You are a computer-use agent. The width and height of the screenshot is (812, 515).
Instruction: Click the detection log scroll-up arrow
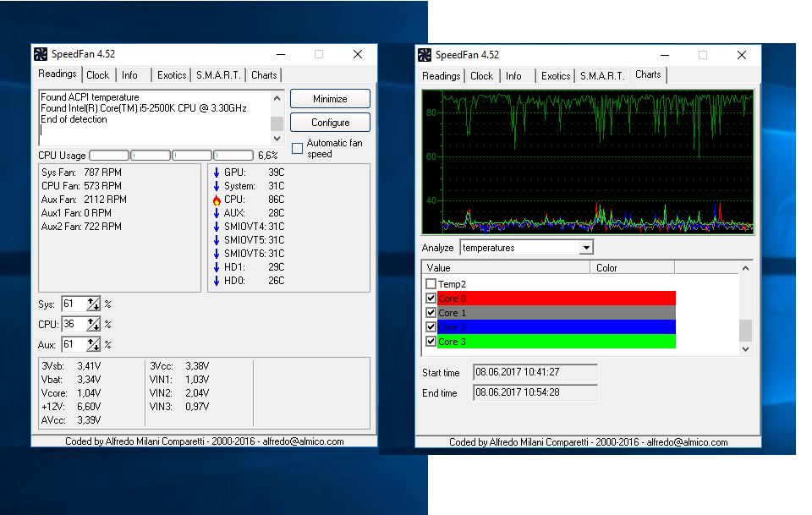point(277,98)
